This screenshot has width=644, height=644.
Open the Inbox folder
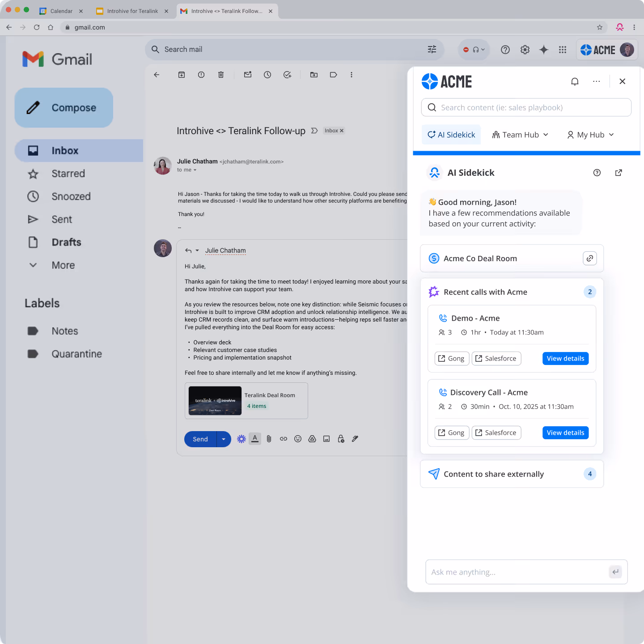[79, 151]
